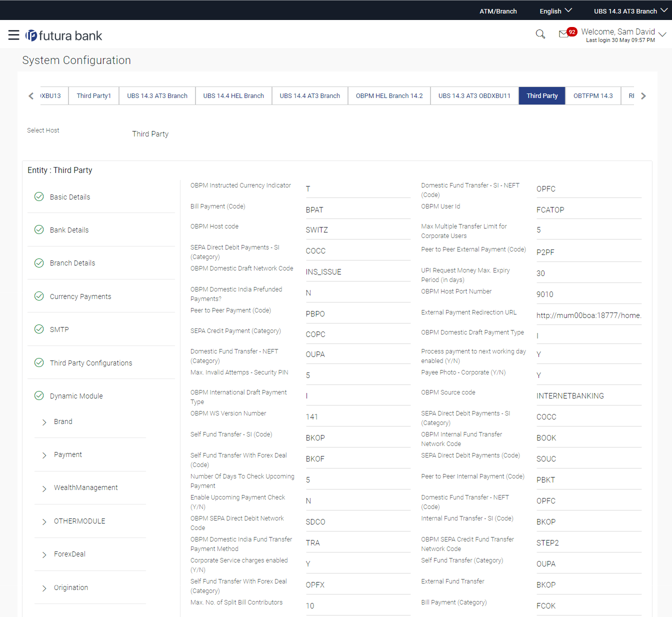Click the OBPM Host code value SWITZ

point(358,230)
